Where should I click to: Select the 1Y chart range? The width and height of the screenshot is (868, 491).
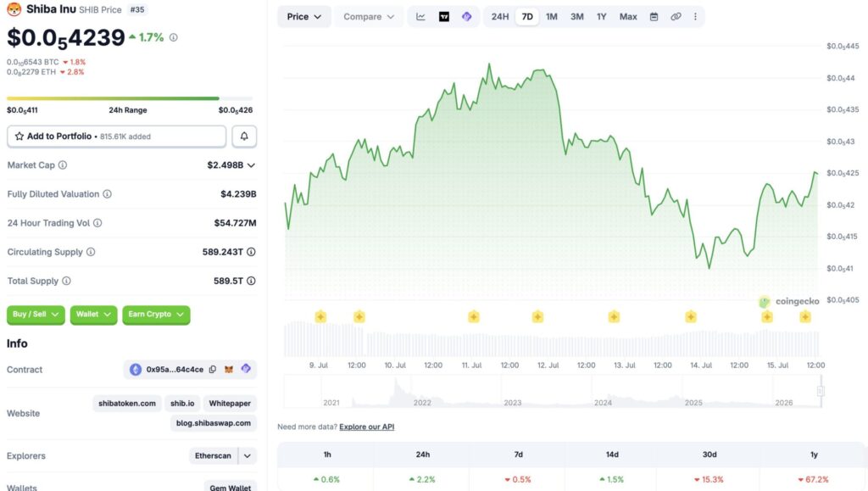[601, 17]
